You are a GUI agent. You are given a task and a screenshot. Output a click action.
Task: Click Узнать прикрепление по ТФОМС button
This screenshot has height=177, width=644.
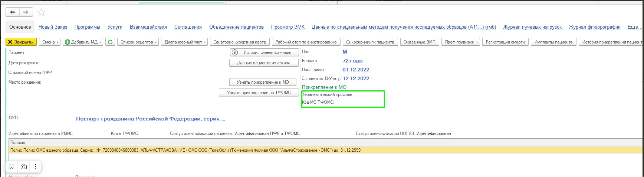coord(259,93)
